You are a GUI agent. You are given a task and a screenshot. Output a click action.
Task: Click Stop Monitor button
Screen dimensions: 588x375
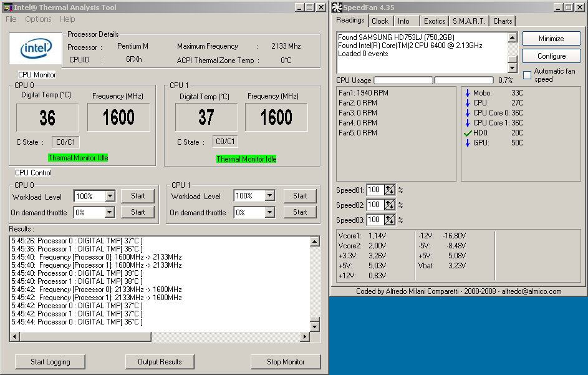[x=286, y=361]
